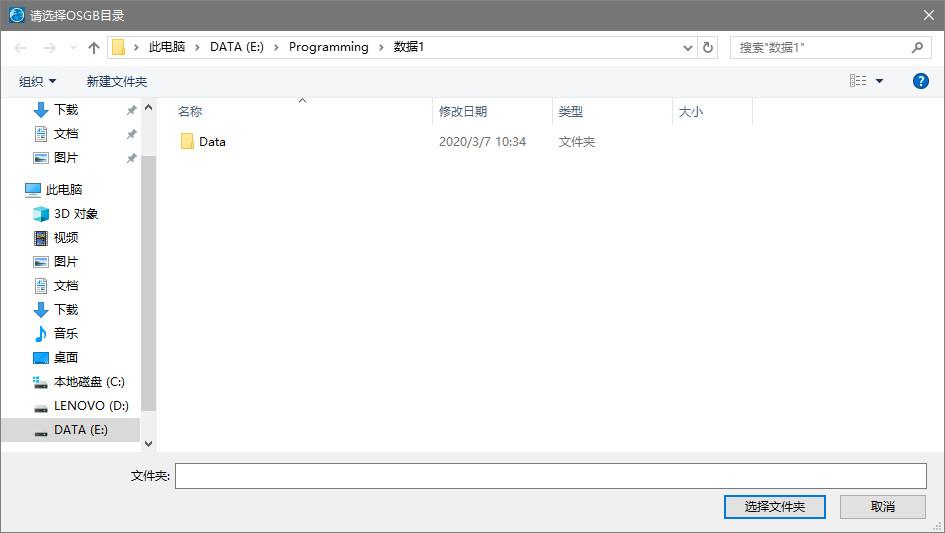
Task: Go back to the previous folder
Action: (20, 48)
